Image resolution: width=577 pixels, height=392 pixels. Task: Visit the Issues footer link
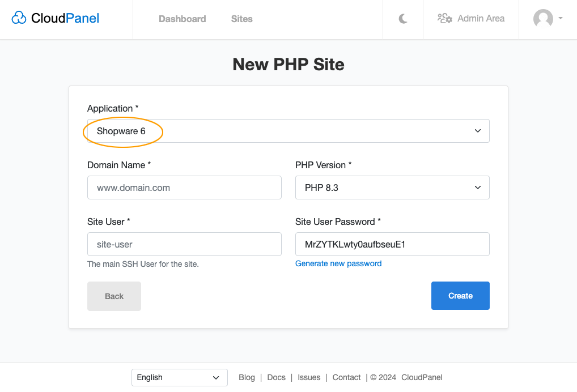coord(309,377)
